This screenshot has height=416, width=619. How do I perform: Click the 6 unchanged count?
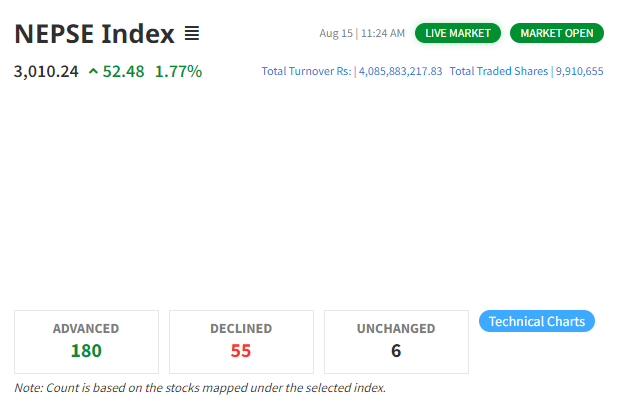pyautogui.click(x=396, y=351)
